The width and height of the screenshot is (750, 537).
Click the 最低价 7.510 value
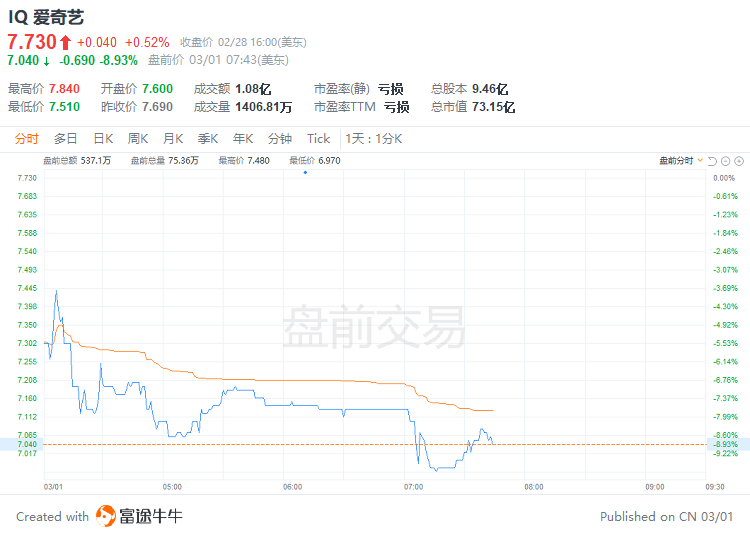click(x=64, y=107)
